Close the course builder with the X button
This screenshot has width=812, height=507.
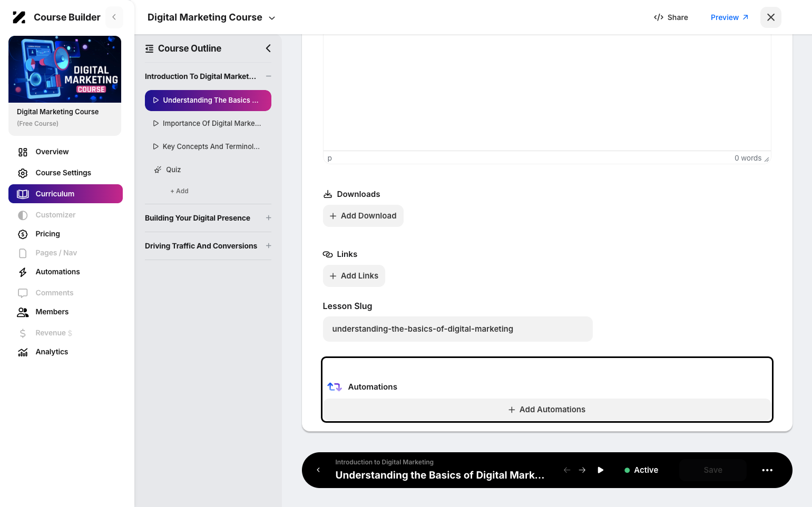tap(770, 17)
